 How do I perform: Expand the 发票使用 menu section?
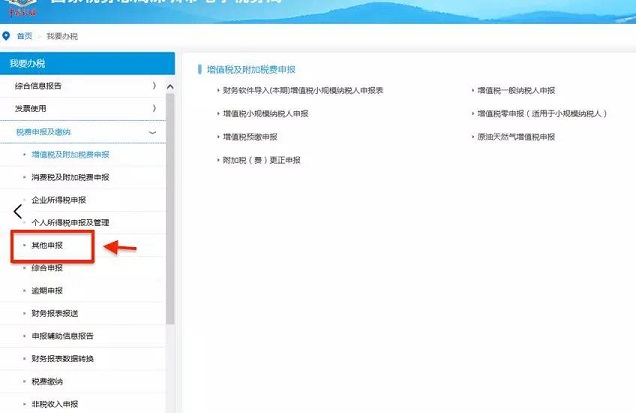(153, 108)
